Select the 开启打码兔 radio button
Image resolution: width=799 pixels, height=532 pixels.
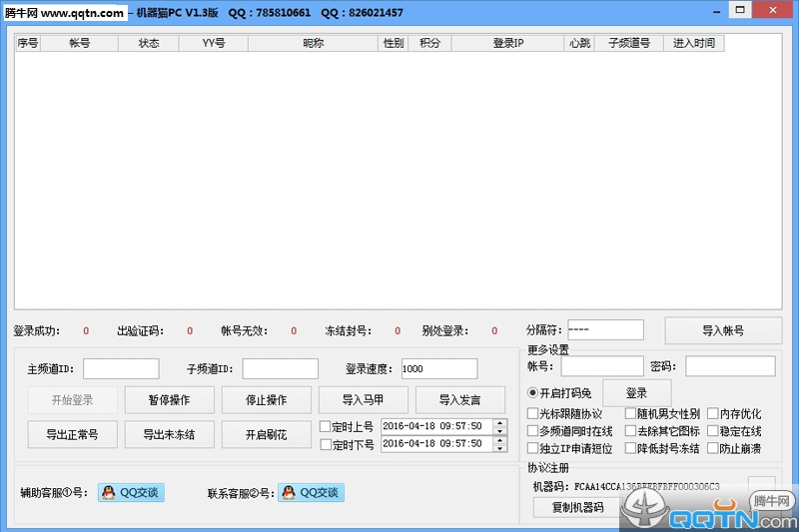point(532,393)
